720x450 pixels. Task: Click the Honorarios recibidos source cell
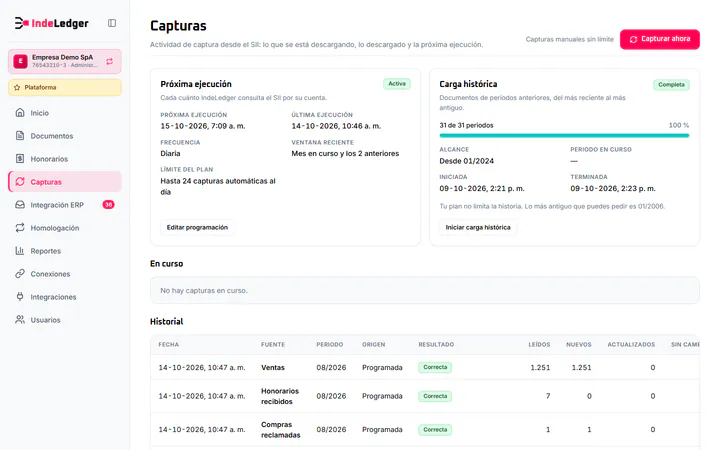click(280, 396)
